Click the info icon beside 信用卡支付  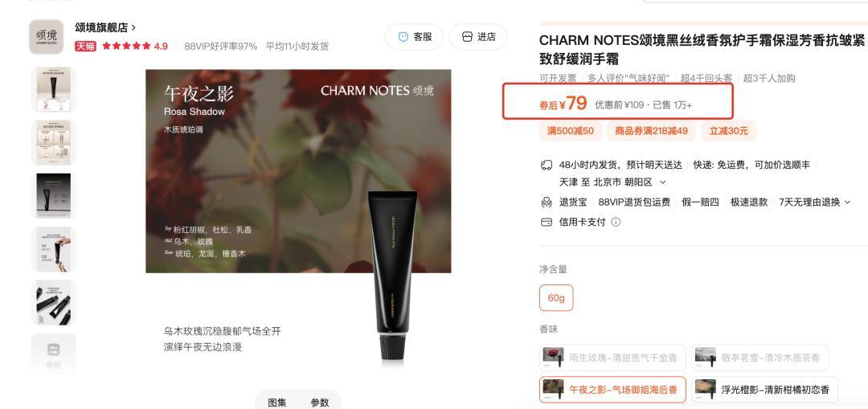click(616, 222)
